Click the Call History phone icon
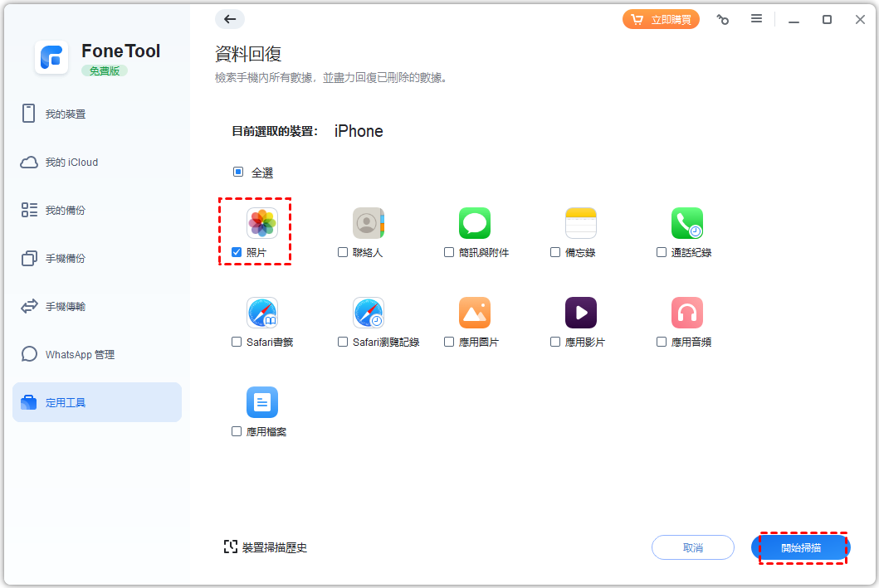Screen dimensions: 879x588 coord(686,223)
